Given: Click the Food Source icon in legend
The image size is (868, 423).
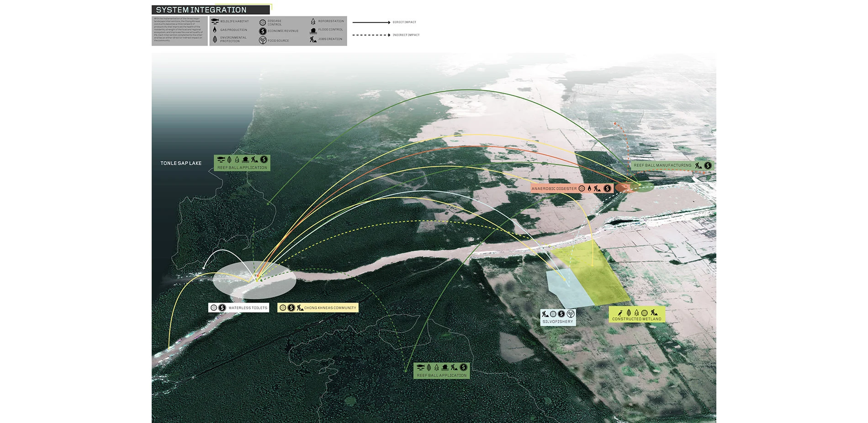Looking at the screenshot, I should (263, 41).
